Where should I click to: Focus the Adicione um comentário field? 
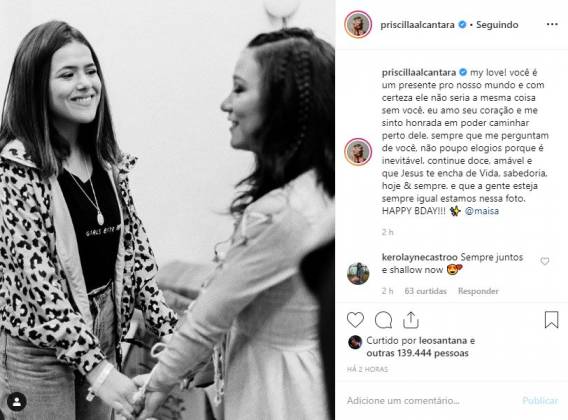point(431,401)
